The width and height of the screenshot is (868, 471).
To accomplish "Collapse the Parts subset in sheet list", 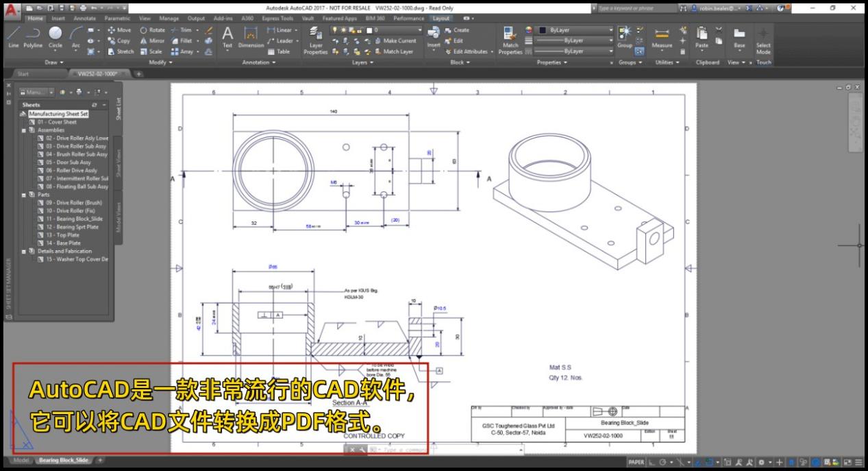I will tap(24, 195).
